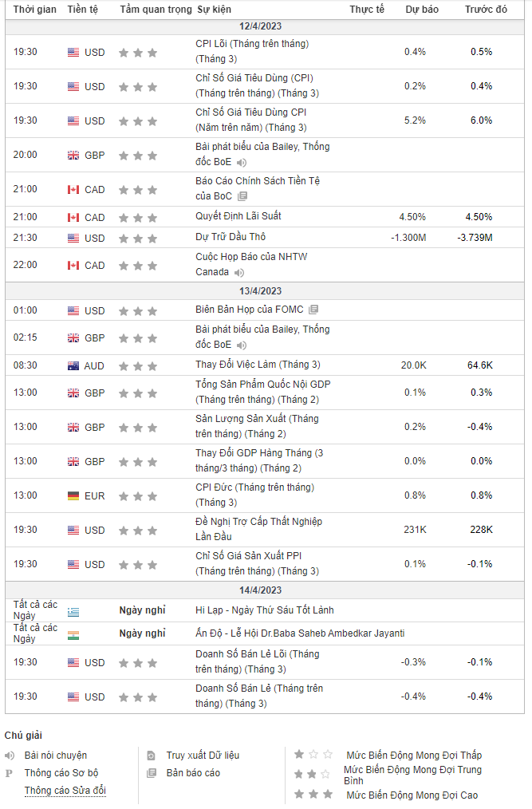Click speaker icon on 20:00 Bailey speech
The height and width of the screenshot is (809, 532).
tap(242, 163)
